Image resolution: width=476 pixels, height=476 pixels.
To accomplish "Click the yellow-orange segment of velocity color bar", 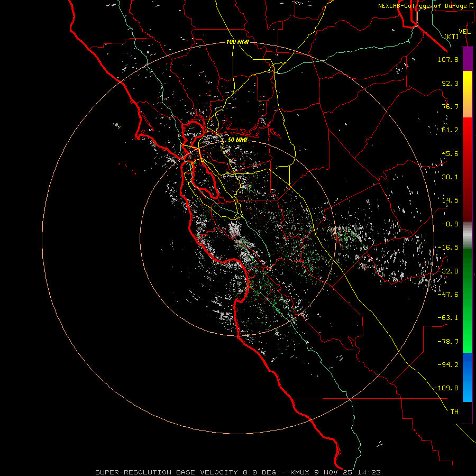I will [467, 94].
